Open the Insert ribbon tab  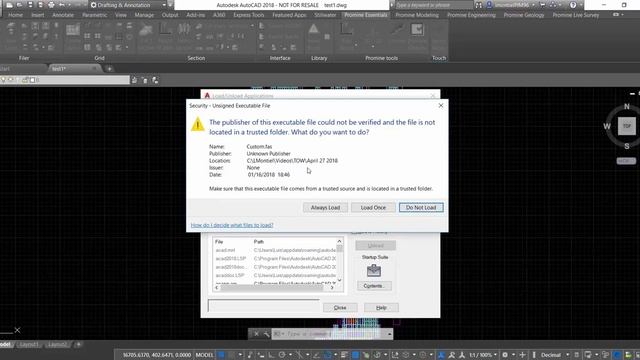38,15
